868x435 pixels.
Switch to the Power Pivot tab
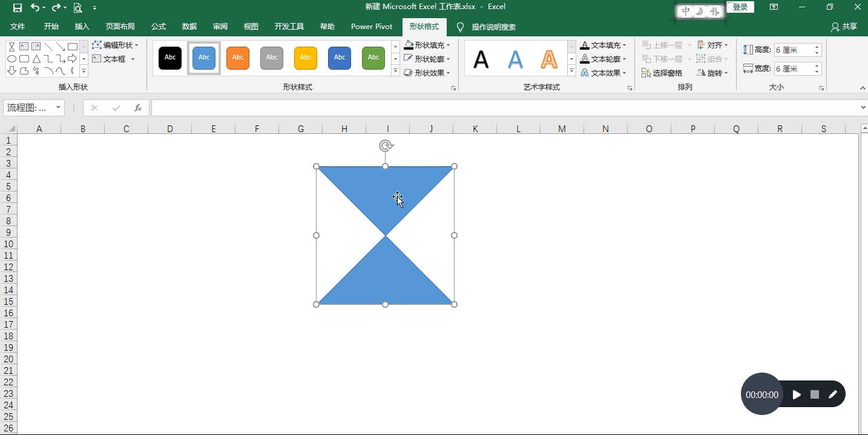(372, 27)
